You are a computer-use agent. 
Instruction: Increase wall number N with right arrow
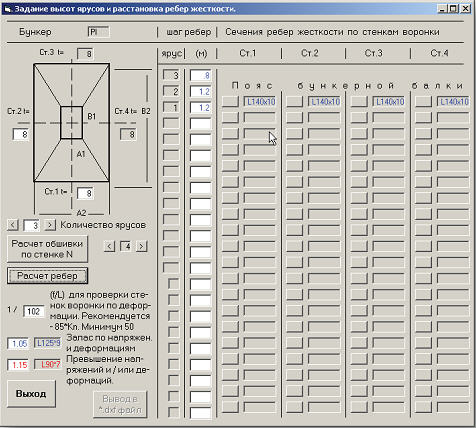(141, 246)
